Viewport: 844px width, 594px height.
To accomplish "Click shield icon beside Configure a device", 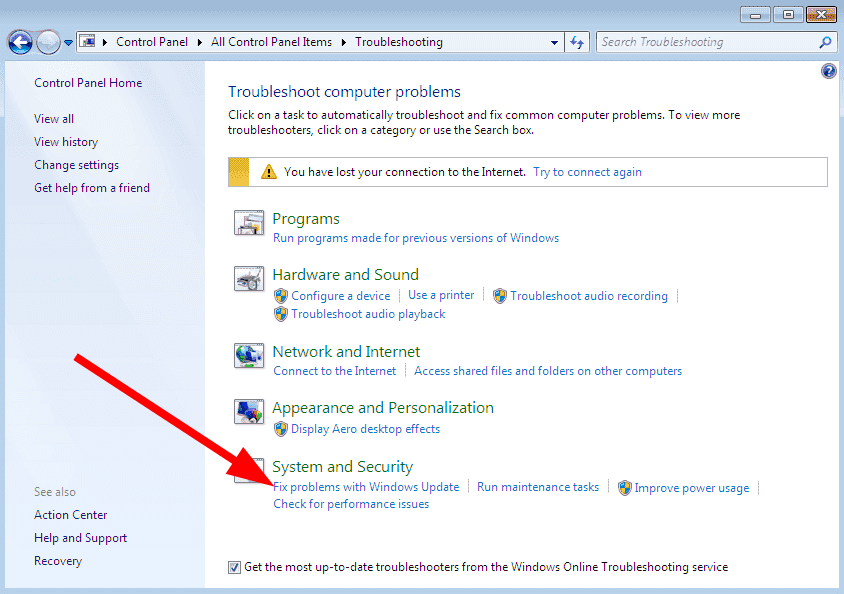I will pyautogui.click(x=281, y=296).
